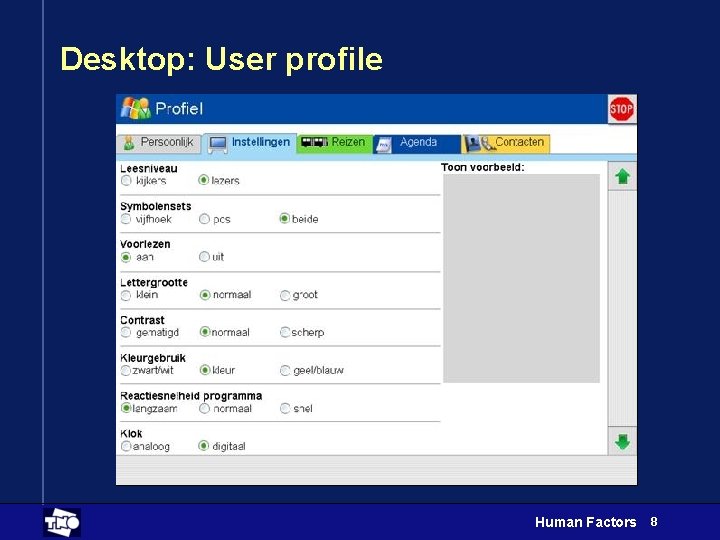Image resolution: width=720 pixels, height=540 pixels.
Task: Choose pcs symbol set
Action: (204, 219)
